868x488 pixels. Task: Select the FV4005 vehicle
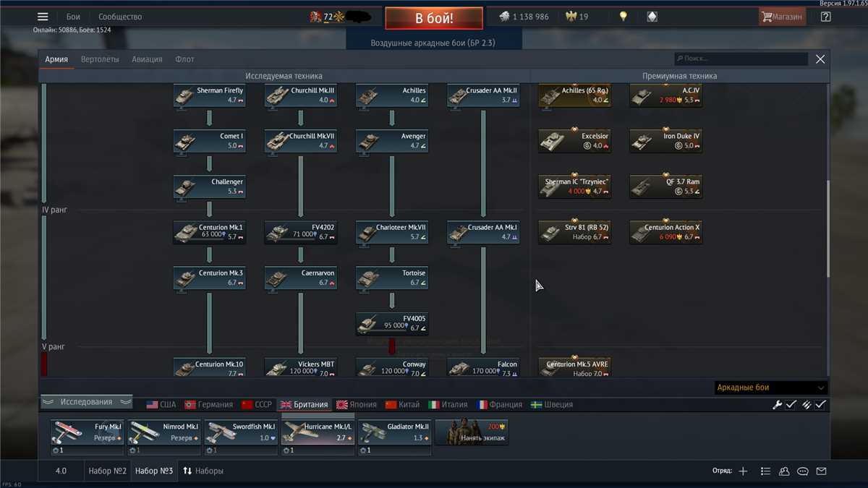[x=392, y=323]
